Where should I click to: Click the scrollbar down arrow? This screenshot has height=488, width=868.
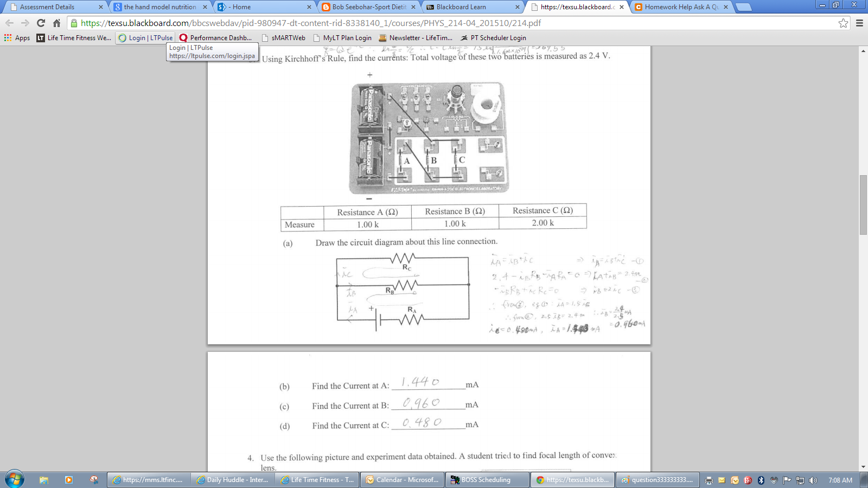863,467
